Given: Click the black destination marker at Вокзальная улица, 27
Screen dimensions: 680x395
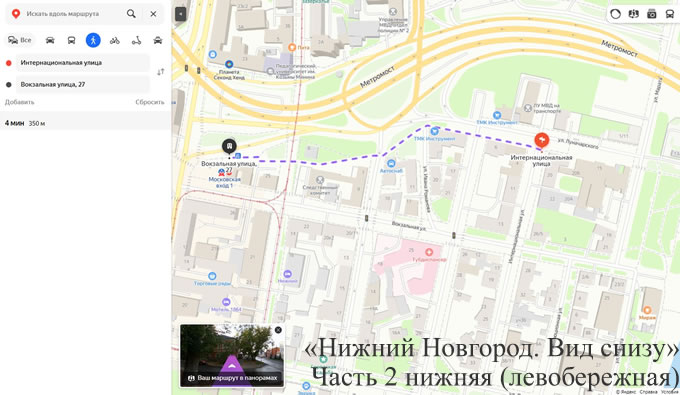Looking at the screenshot, I should pos(229,147).
